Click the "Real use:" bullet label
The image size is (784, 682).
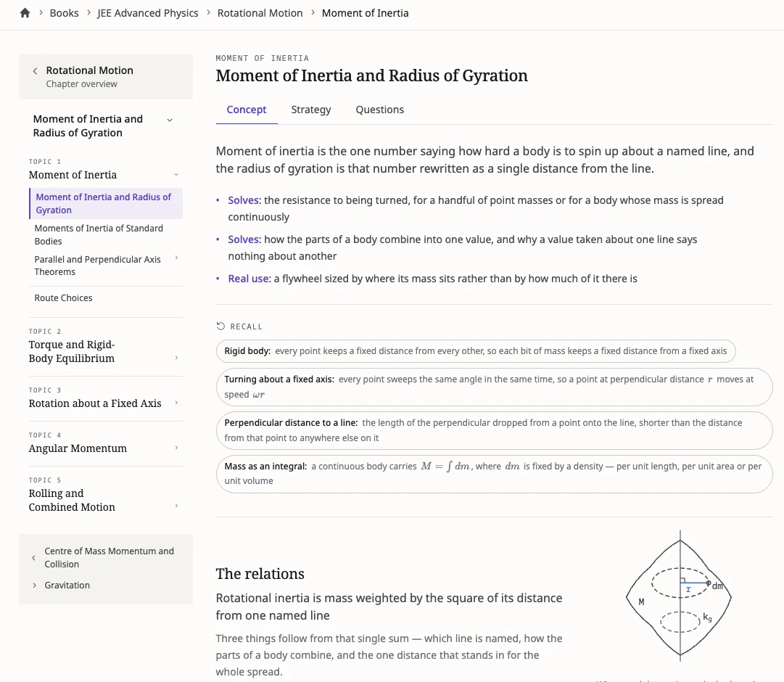tap(249, 279)
